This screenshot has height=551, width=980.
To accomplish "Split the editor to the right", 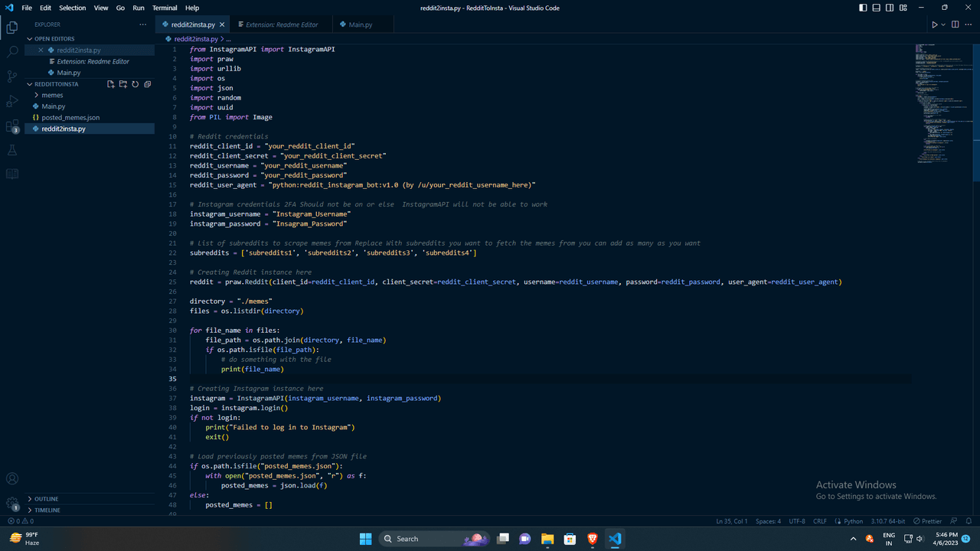I will tap(956, 24).
